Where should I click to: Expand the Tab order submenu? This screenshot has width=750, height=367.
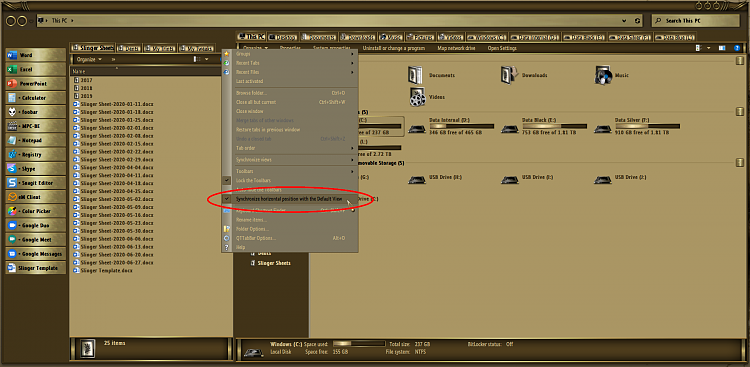tap(290, 148)
